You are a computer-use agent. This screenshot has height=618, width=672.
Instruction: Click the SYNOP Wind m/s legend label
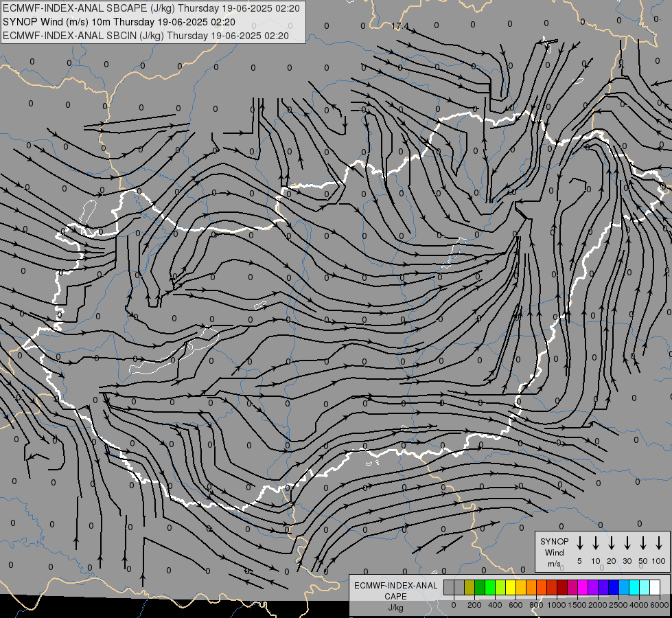(554, 552)
